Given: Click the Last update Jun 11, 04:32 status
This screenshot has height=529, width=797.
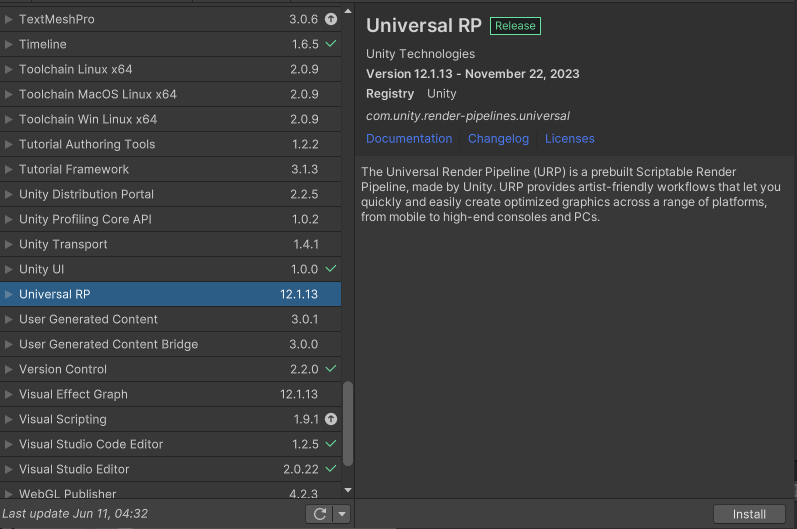Looking at the screenshot, I should [x=75, y=514].
